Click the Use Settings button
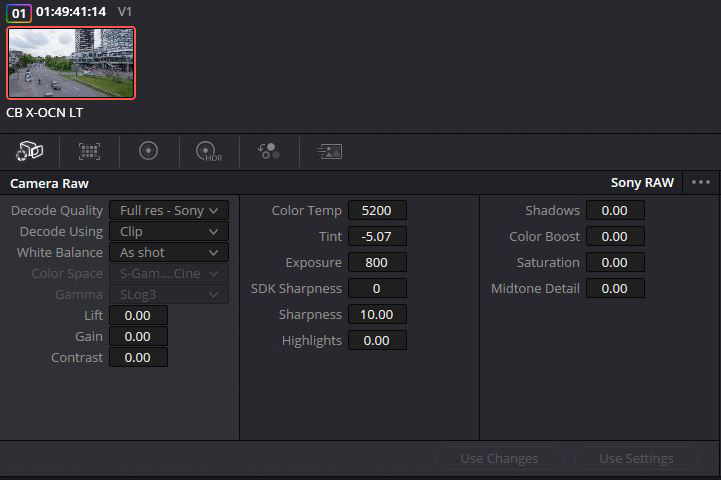 pyautogui.click(x=636, y=458)
